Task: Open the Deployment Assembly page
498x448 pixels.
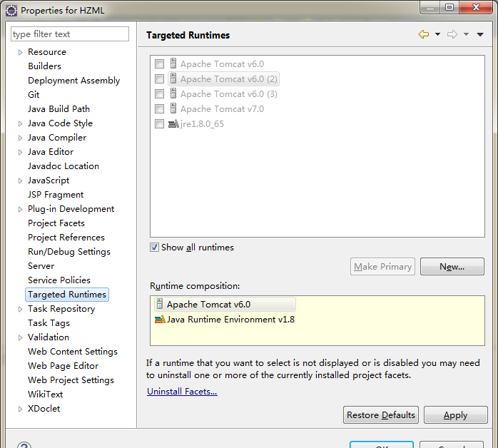Action: [x=73, y=81]
